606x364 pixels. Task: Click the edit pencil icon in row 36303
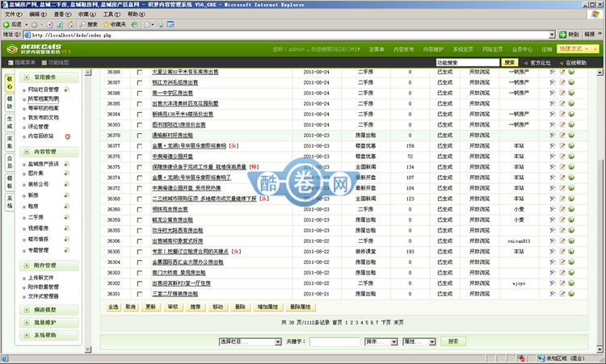[x=562, y=273]
